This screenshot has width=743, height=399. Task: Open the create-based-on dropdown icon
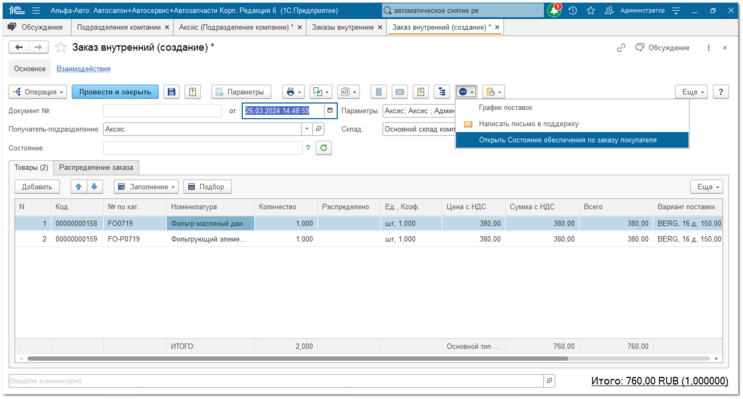coord(321,92)
